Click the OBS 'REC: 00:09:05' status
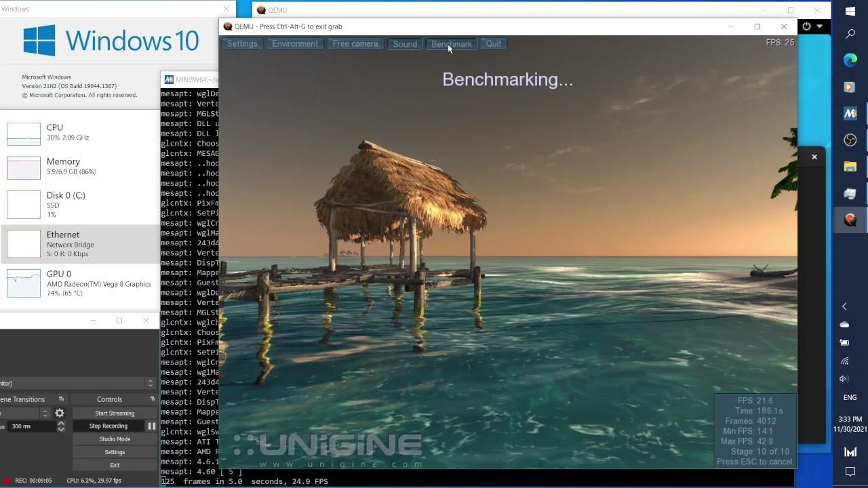The height and width of the screenshot is (488, 868). [x=33, y=481]
